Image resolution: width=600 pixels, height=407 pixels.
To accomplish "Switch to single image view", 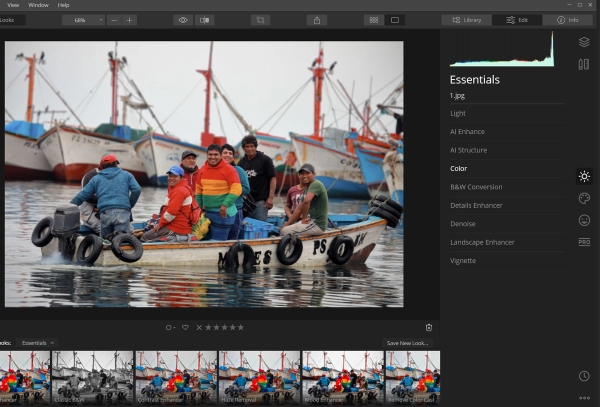I will (395, 20).
